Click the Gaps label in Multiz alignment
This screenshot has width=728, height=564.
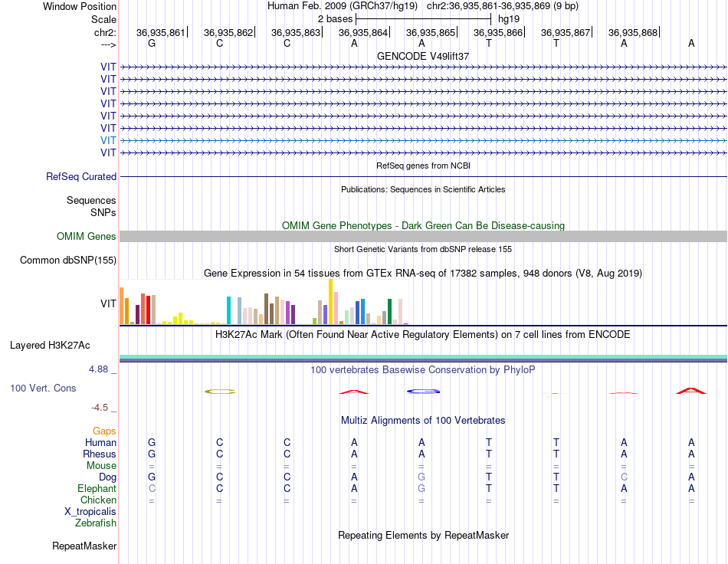104,431
